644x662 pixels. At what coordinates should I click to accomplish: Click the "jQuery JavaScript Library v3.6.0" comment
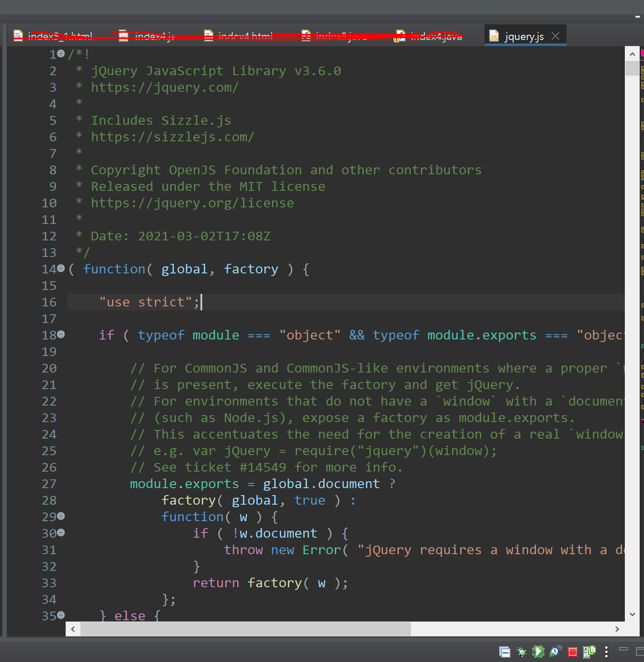pos(216,71)
